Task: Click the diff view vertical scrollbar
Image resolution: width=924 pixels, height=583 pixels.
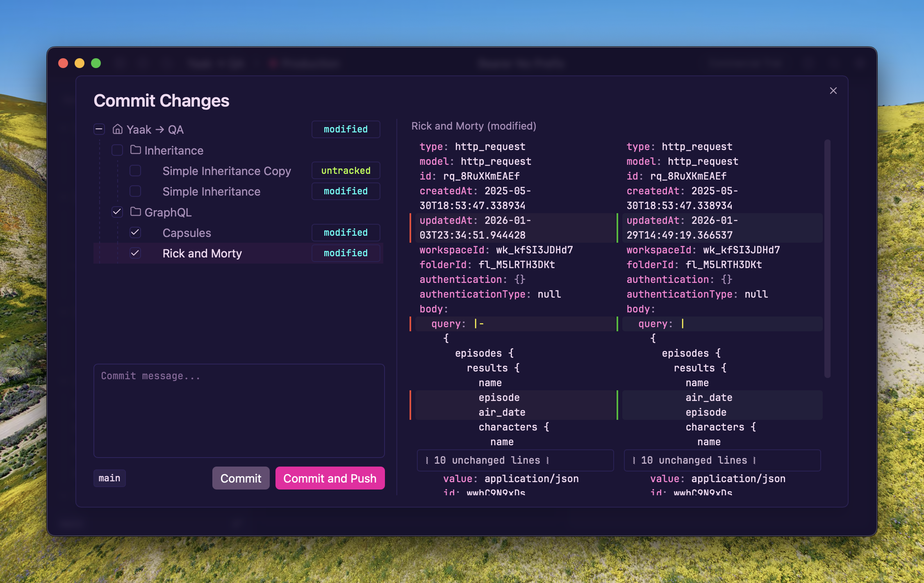Action: 827,258
